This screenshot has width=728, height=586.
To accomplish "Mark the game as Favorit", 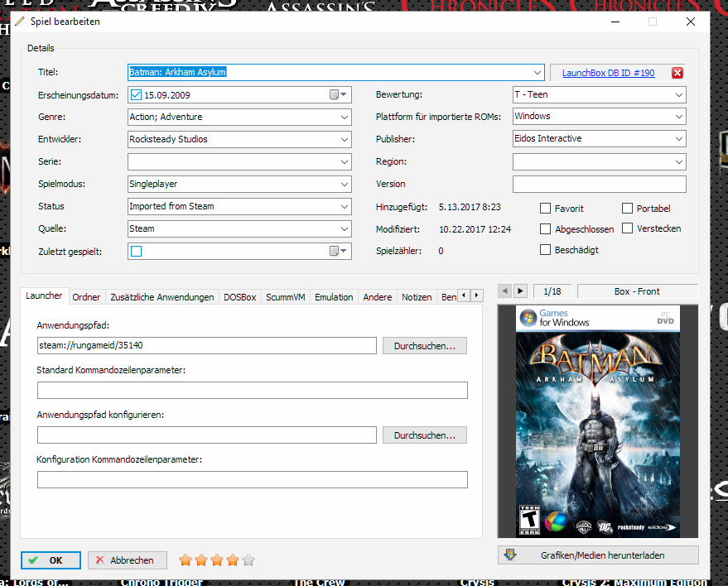I will pyautogui.click(x=545, y=209).
